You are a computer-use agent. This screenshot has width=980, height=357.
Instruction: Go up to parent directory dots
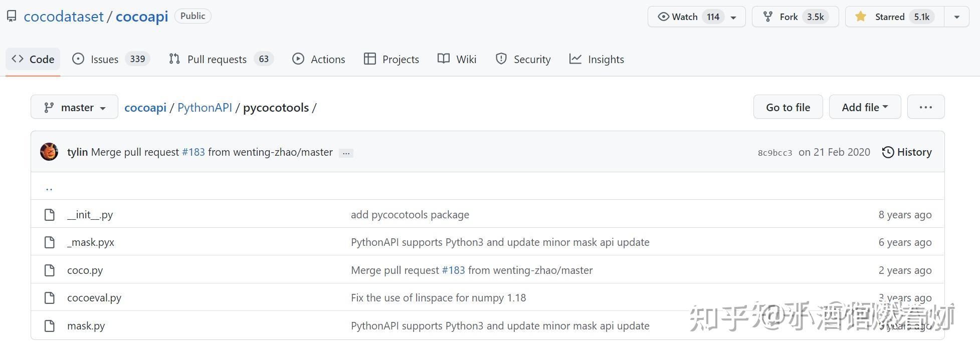pos(49,188)
